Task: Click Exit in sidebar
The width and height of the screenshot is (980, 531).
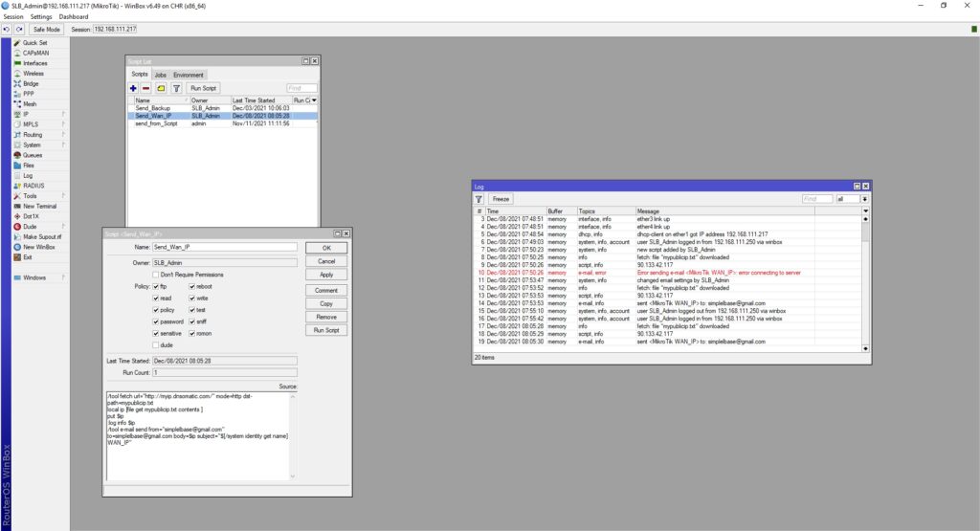Action: (x=27, y=257)
